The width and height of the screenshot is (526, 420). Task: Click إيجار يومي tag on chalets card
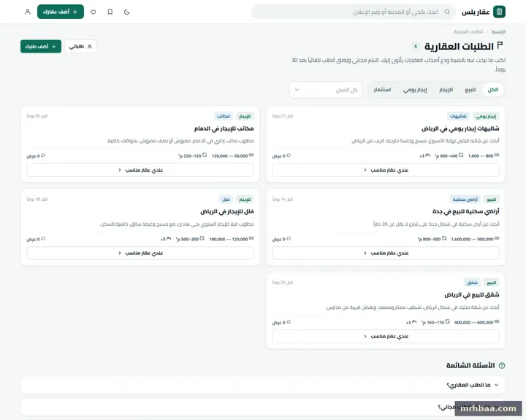[486, 116]
